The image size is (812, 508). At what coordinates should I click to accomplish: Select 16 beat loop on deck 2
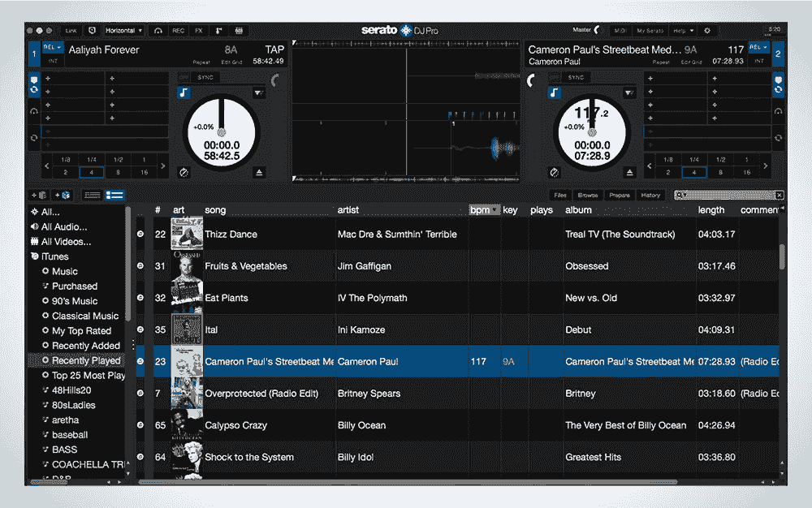coord(746,172)
